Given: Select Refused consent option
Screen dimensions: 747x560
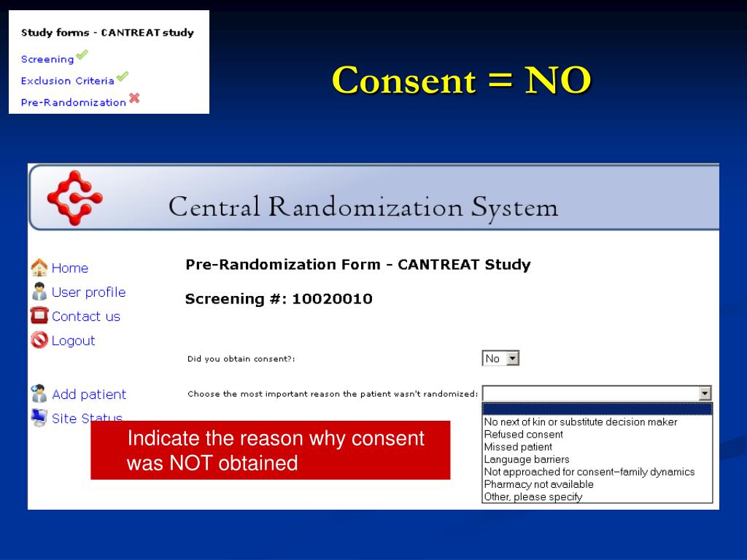Looking at the screenshot, I should [x=597, y=435].
